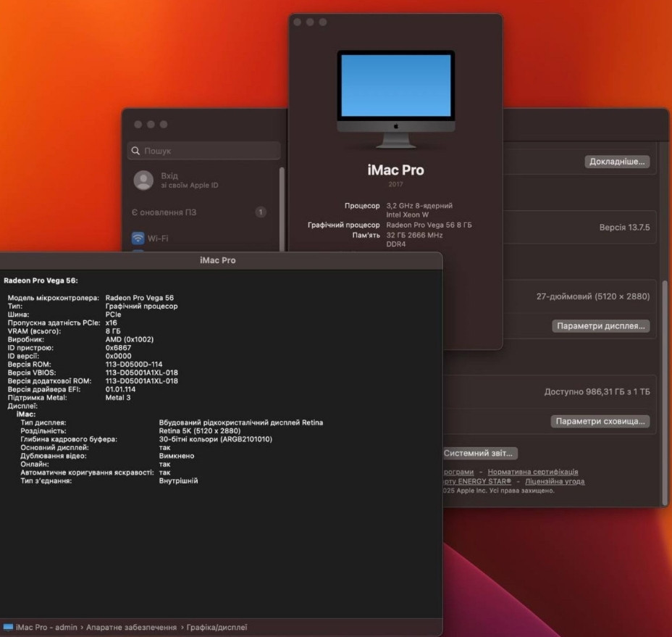Select Графіка/дисплеї in the path bar
Viewport: 672px width, 637px height.
217,627
